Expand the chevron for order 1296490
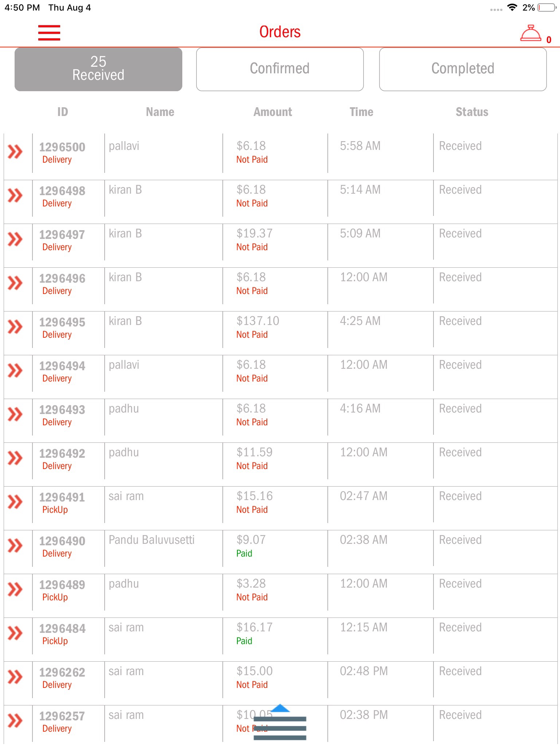 coord(15,546)
